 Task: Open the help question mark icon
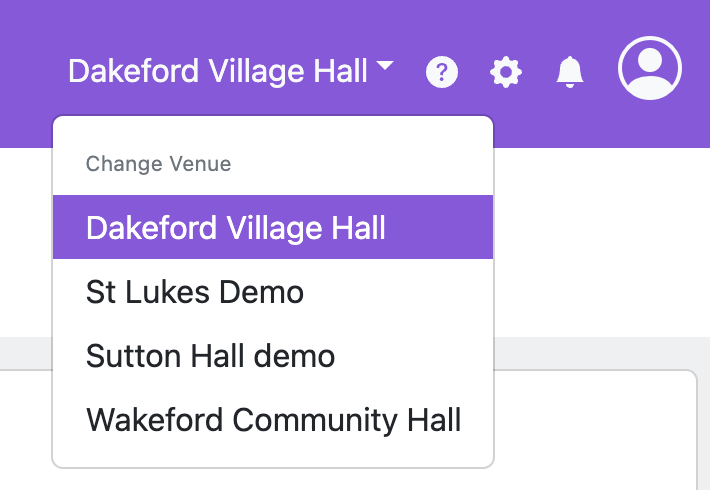point(442,72)
